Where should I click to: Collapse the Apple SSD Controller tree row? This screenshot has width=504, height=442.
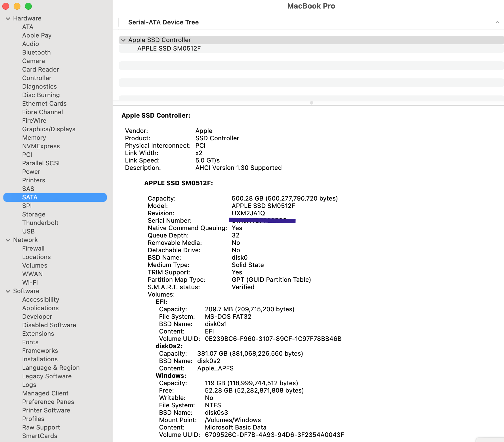coord(123,40)
